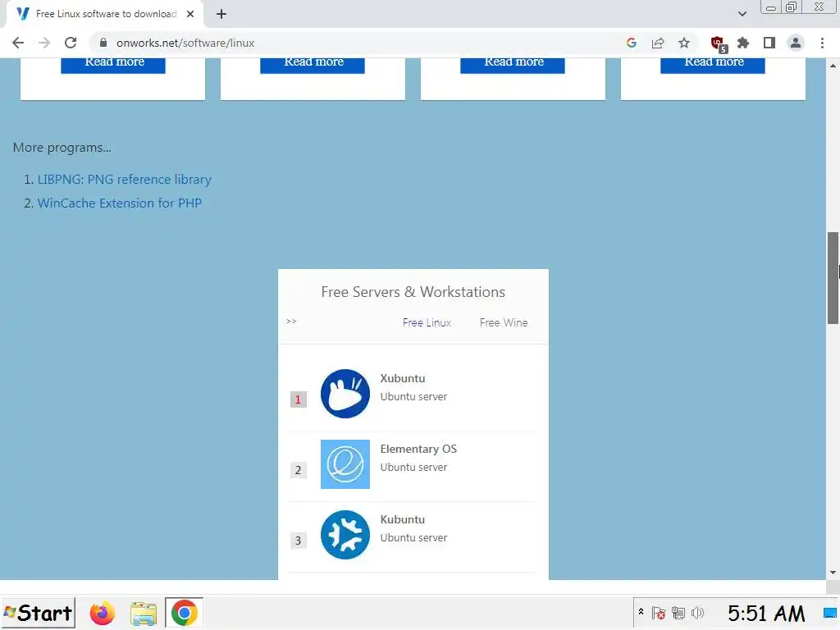Click first Read more button
Image resolution: width=840 pixels, height=630 pixels.
point(113,65)
